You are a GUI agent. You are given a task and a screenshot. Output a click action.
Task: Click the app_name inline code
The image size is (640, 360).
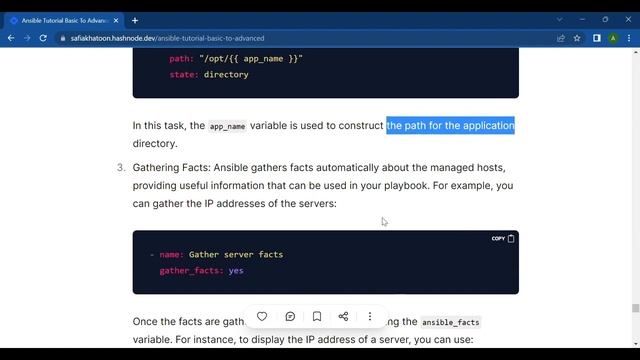pyautogui.click(x=227, y=126)
